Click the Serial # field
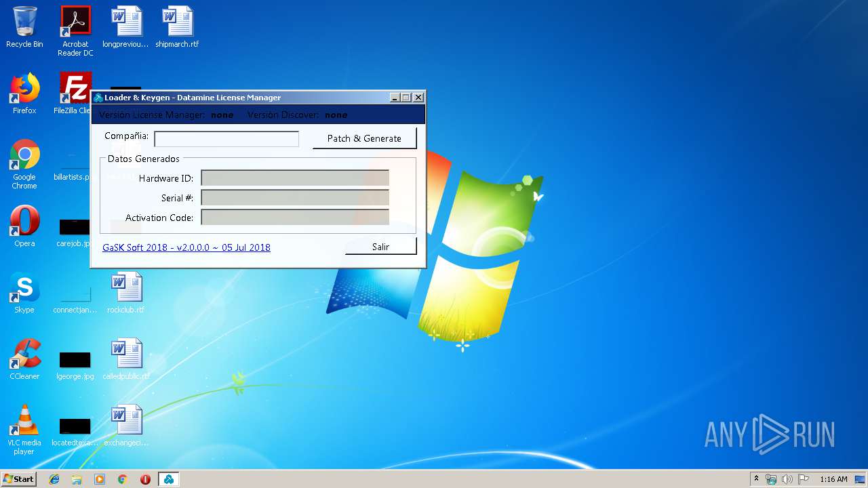Image resolution: width=868 pixels, height=488 pixels. click(295, 198)
